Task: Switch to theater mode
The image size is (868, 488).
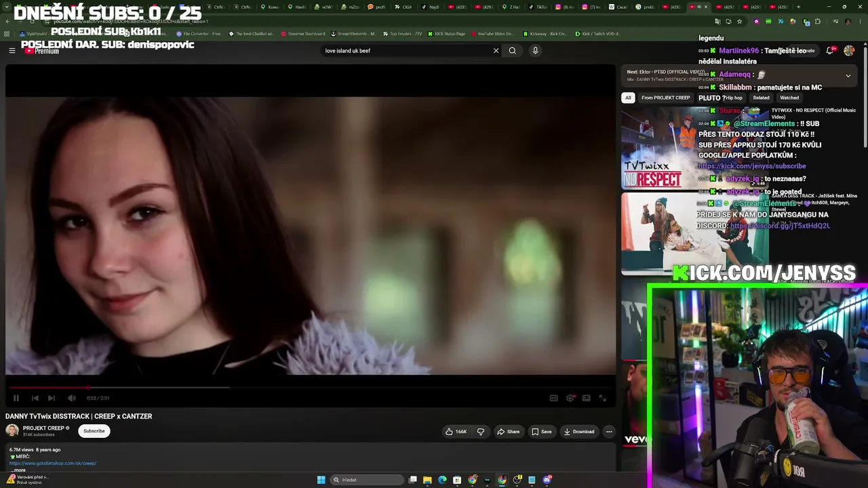Action: tap(586, 398)
